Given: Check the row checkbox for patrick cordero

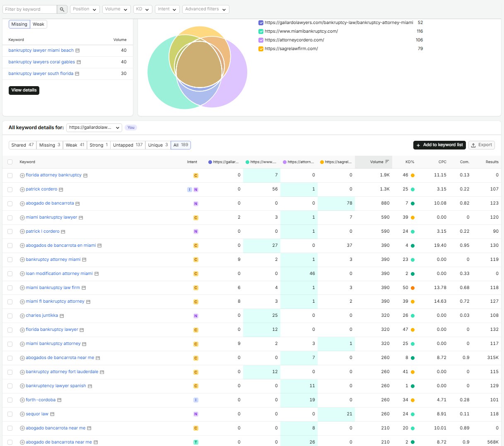Looking at the screenshot, I should [10, 190].
